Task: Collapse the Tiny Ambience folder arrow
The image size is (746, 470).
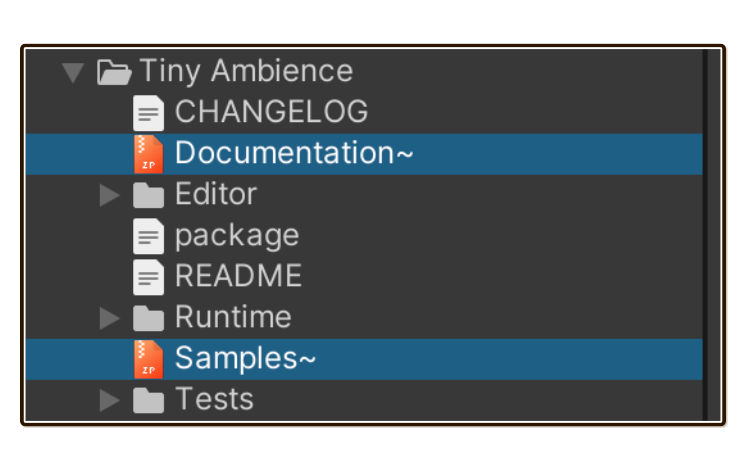Action: 73,73
